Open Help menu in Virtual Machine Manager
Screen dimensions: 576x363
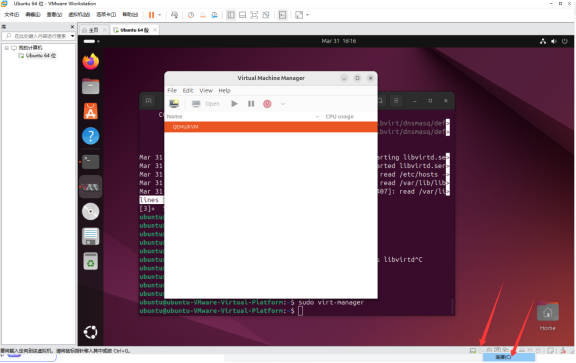point(224,90)
